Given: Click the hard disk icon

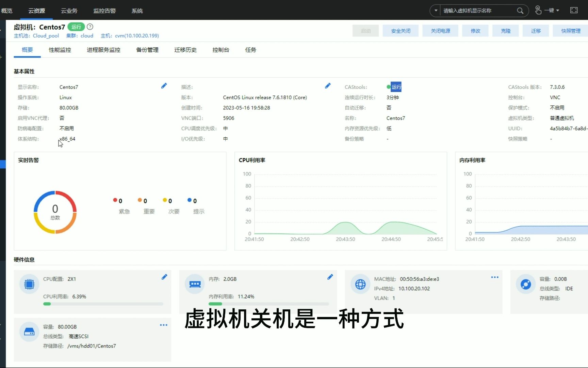Looking at the screenshot, I should pyautogui.click(x=29, y=332).
